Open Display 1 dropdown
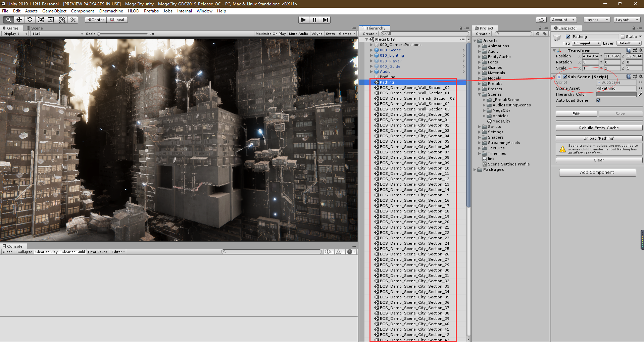This screenshot has width=644, height=342. click(15, 34)
